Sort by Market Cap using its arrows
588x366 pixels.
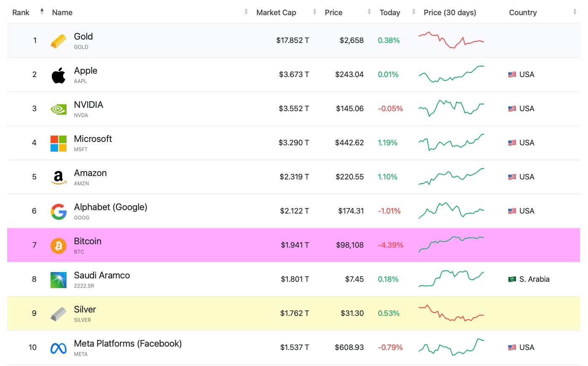click(315, 12)
